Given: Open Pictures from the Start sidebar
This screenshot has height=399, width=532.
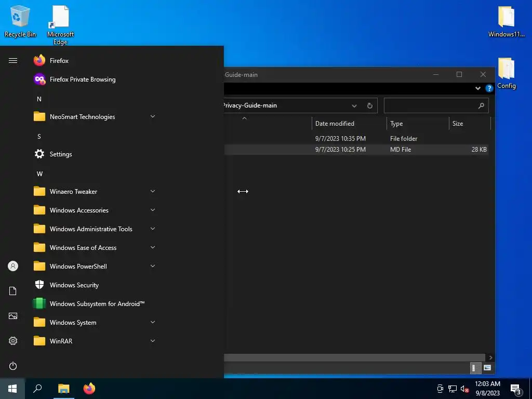Looking at the screenshot, I should click(13, 316).
